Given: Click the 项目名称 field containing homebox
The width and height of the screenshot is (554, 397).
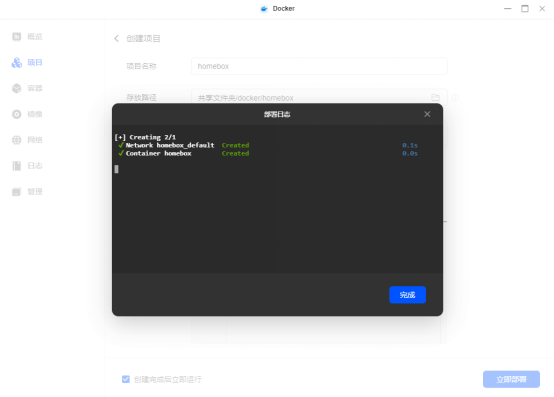Looking at the screenshot, I should pyautogui.click(x=319, y=66).
